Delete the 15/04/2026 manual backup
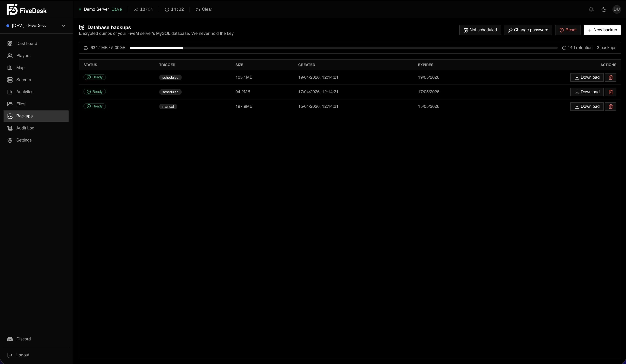Image resolution: width=626 pixels, height=364 pixels. pos(611,106)
